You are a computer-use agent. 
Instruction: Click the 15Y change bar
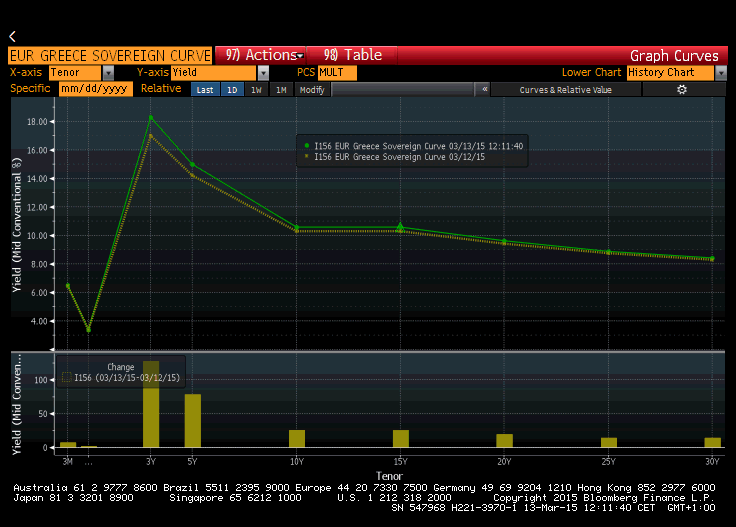click(x=401, y=438)
